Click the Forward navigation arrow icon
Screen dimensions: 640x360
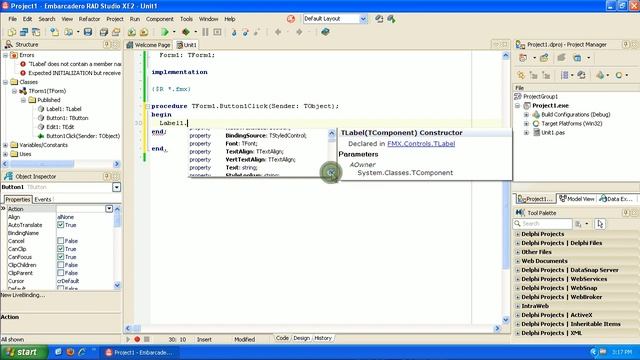pos(299,32)
